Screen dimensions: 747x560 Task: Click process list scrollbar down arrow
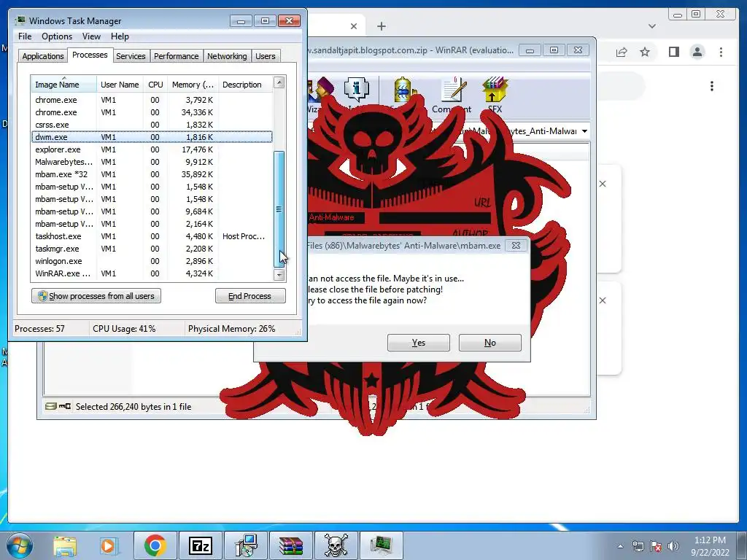tap(279, 275)
